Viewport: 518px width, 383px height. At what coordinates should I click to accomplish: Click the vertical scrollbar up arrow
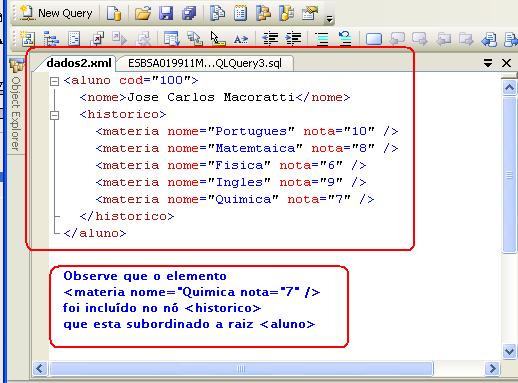[509, 88]
